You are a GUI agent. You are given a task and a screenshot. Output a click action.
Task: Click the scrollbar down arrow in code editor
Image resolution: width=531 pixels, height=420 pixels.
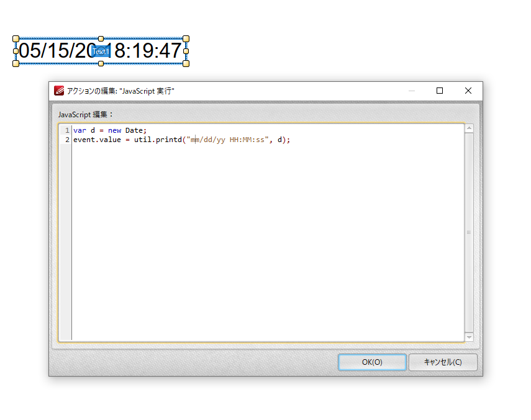coord(469,337)
